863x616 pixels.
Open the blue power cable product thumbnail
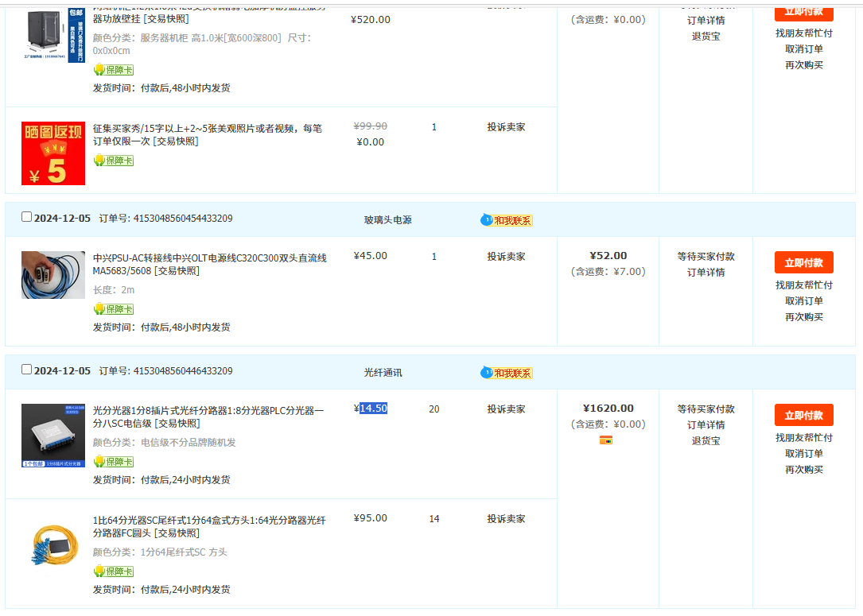pyautogui.click(x=53, y=275)
